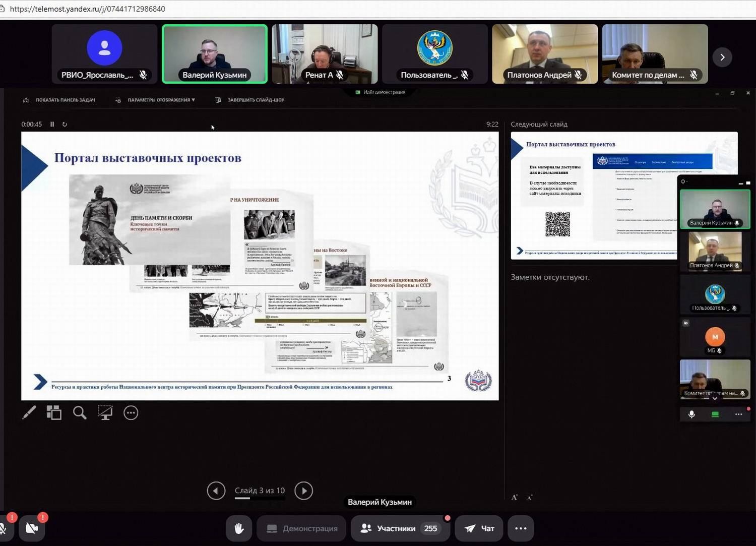Click the next slide preview thumbnail
Image resolution: width=756 pixels, height=546 pixels.
coord(594,196)
